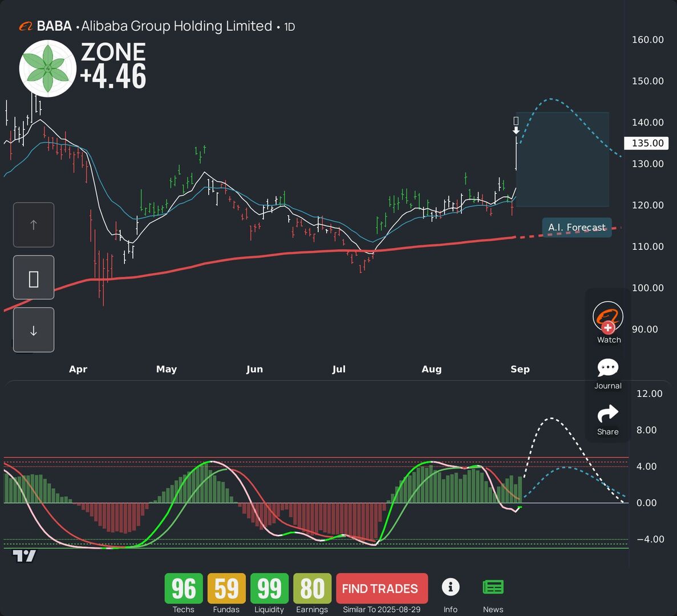Click the −4.00 oscillator axis label
The image size is (677, 616).
650,539
